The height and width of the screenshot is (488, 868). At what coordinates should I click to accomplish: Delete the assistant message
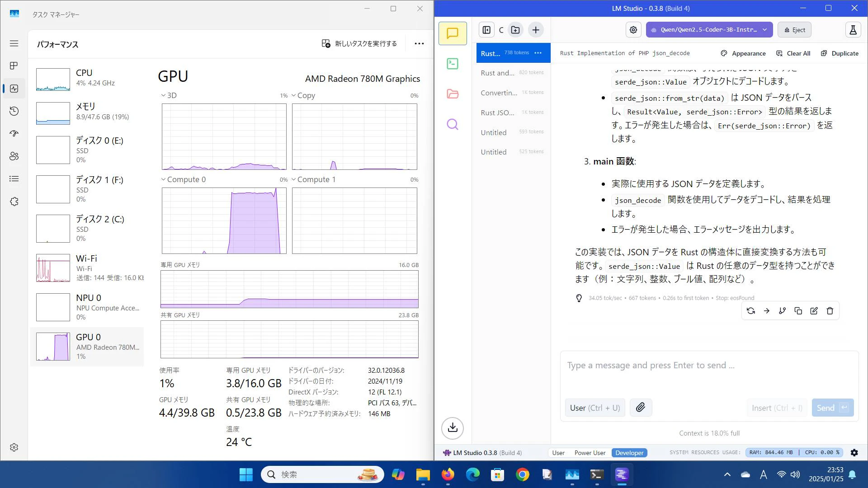[830, 311]
